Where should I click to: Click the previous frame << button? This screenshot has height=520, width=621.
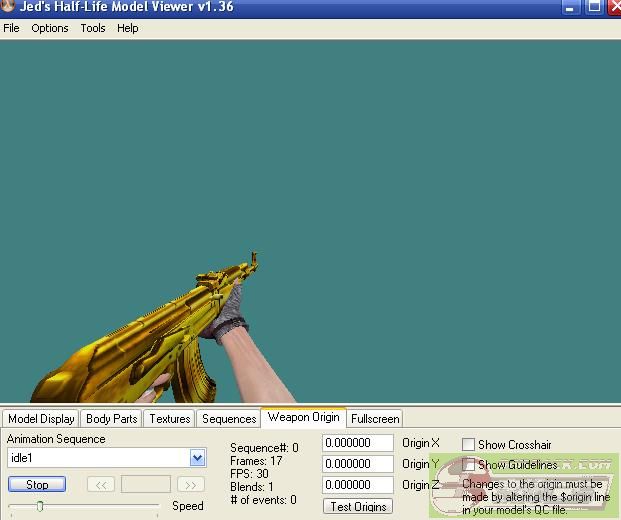[101, 485]
